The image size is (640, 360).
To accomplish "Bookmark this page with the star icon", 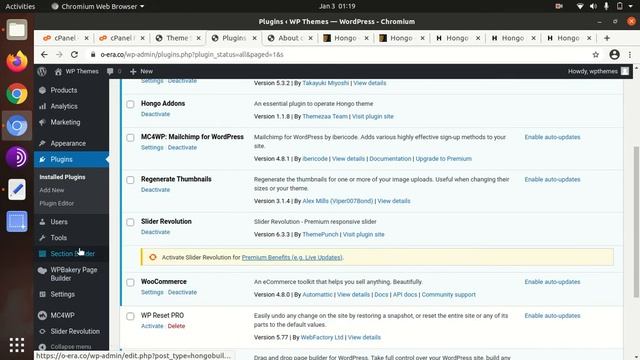I will point(596,54).
